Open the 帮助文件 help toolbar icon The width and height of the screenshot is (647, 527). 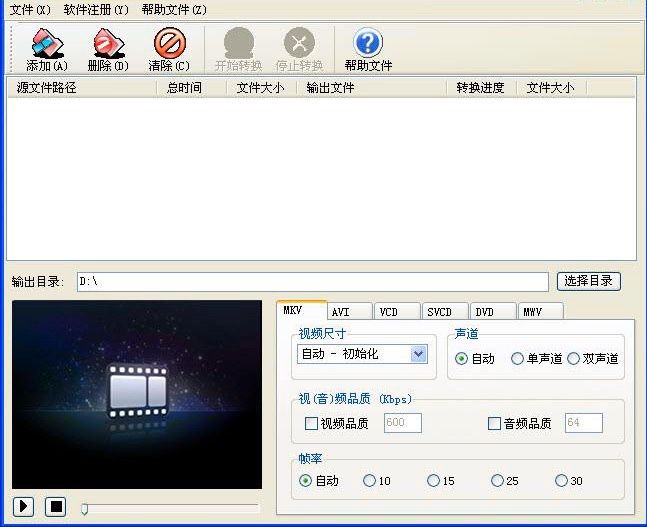(368, 43)
